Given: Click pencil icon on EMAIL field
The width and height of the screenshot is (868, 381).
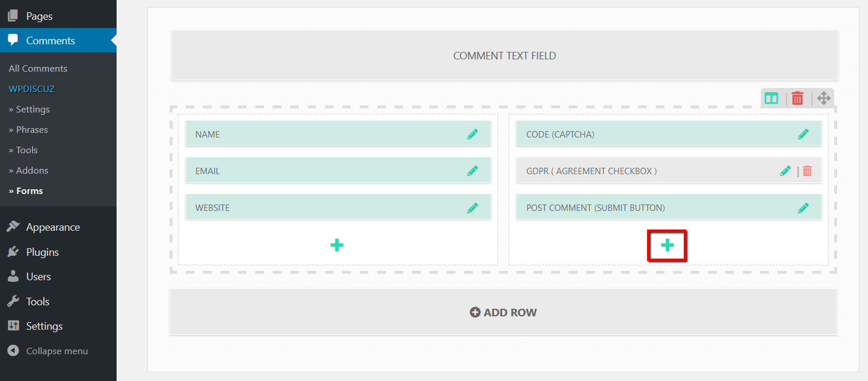Looking at the screenshot, I should click(x=472, y=171).
